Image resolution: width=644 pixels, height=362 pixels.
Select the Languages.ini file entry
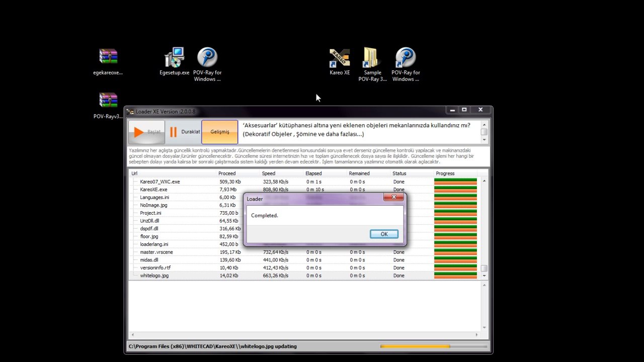click(x=154, y=198)
